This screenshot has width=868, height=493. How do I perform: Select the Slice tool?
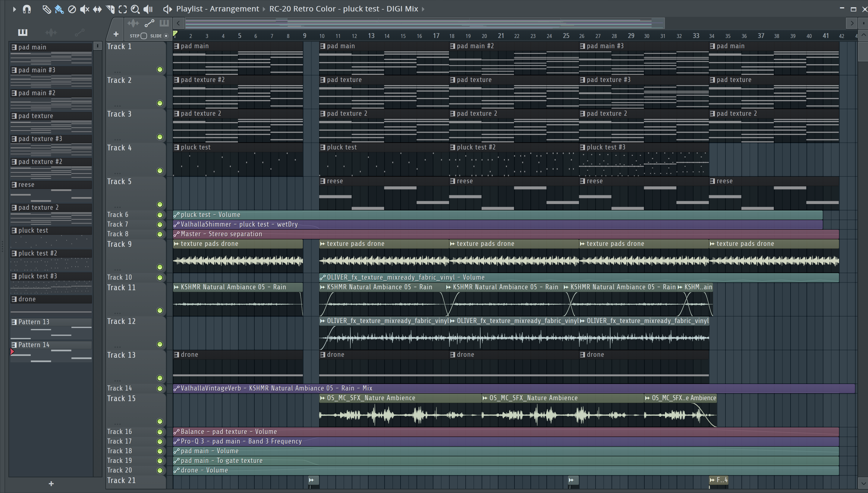(110, 9)
